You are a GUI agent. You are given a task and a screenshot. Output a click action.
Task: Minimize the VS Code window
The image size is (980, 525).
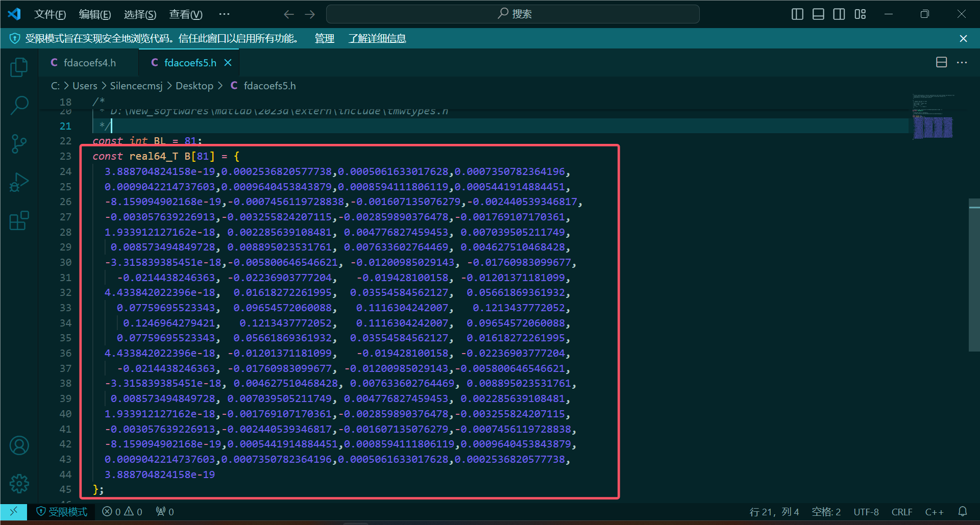(x=889, y=14)
